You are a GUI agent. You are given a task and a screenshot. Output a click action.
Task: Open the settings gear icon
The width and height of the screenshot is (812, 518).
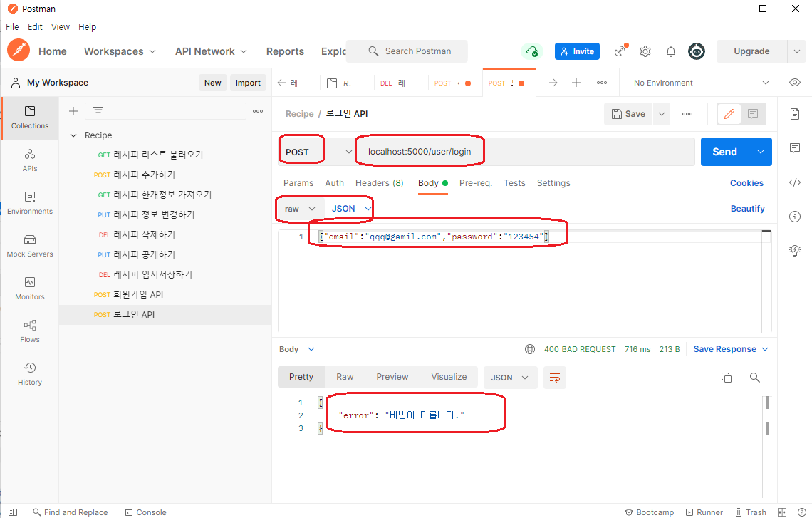pos(645,51)
